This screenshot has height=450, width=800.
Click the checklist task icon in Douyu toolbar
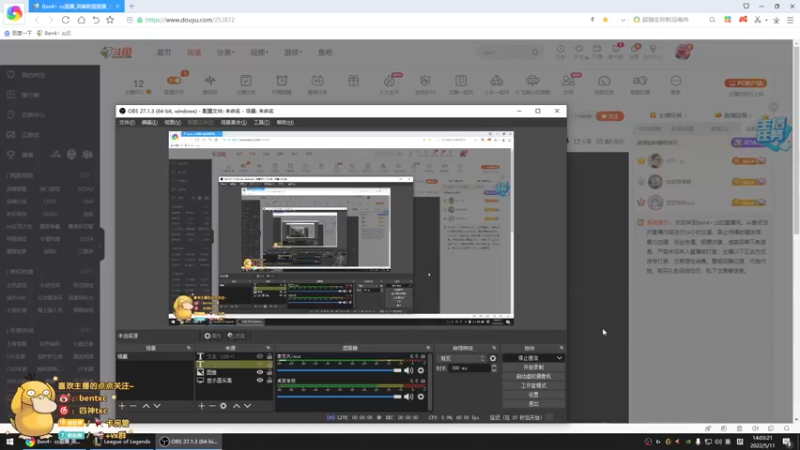click(246, 81)
